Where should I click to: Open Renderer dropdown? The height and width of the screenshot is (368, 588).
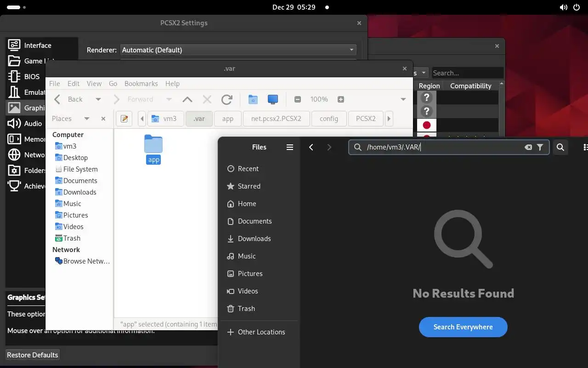[238, 50]
